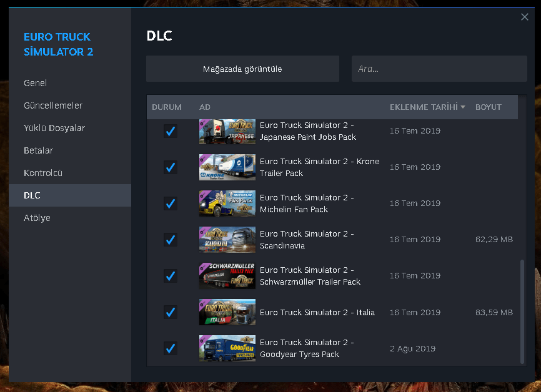Open the Kontrolcü tab

pos(70,173)
